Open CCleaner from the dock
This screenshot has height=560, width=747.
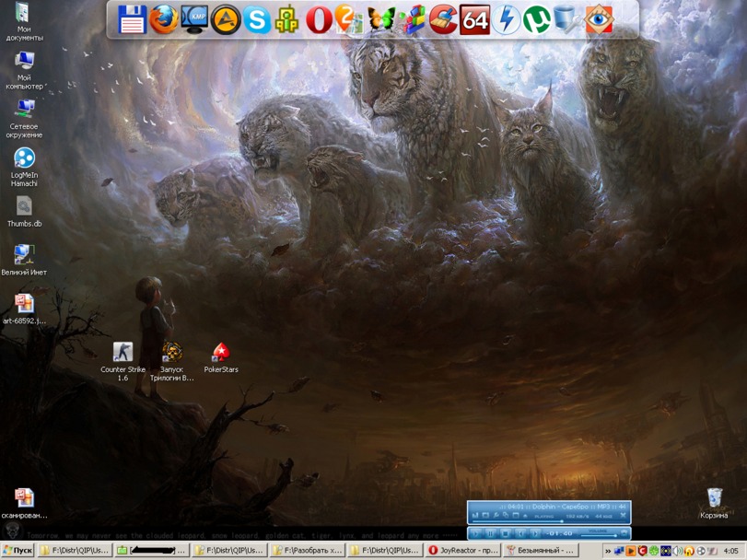[443, 19]
